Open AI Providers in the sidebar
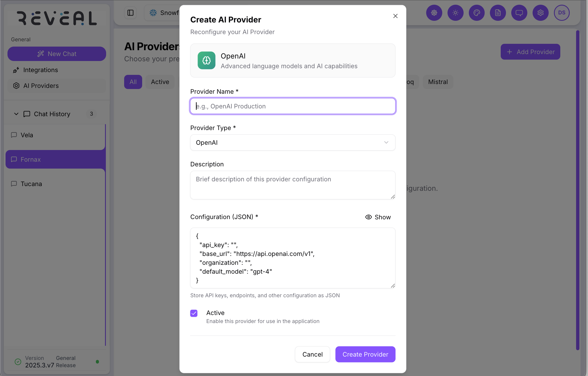This screenshot has width=588, height=376. coord(41,86)
